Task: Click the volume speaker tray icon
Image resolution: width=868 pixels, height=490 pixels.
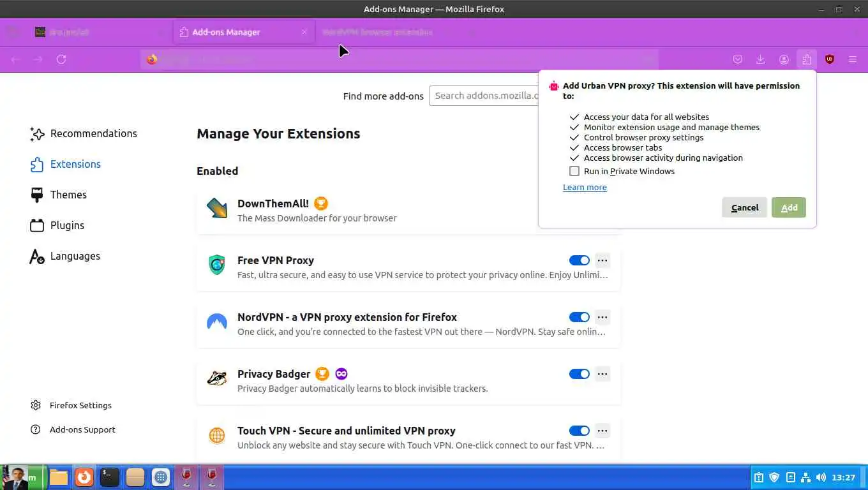Action: (821, 477)
